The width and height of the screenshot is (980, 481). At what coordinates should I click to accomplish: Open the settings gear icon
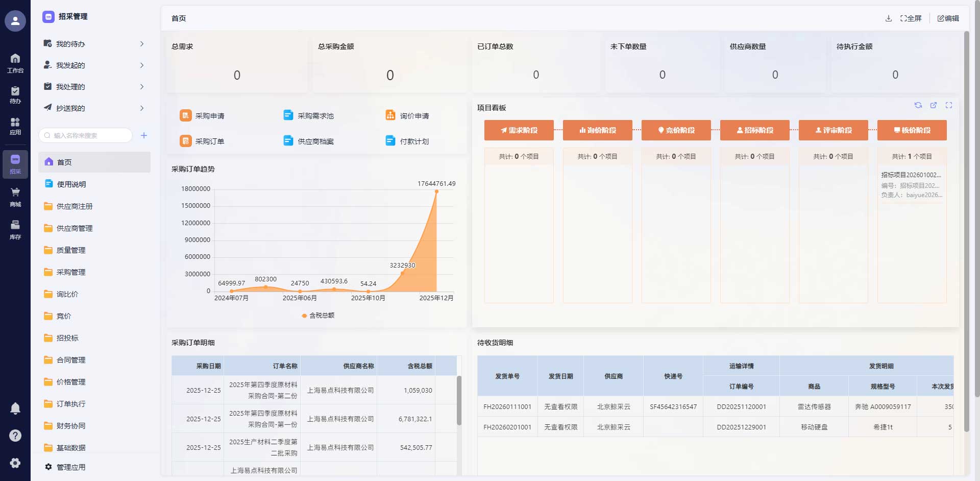(x=15, y=463)
